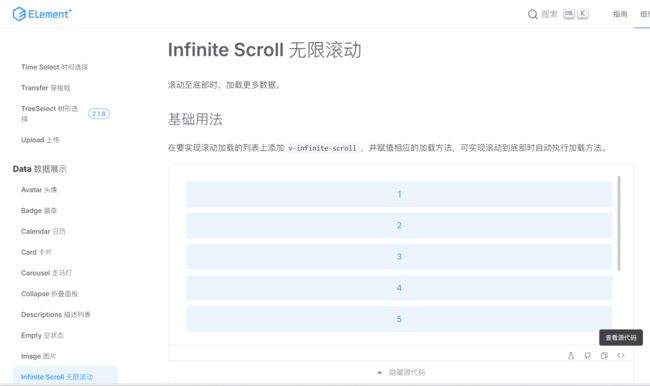
Task: Open Badge in the sidebar
Action: (39, 210)
